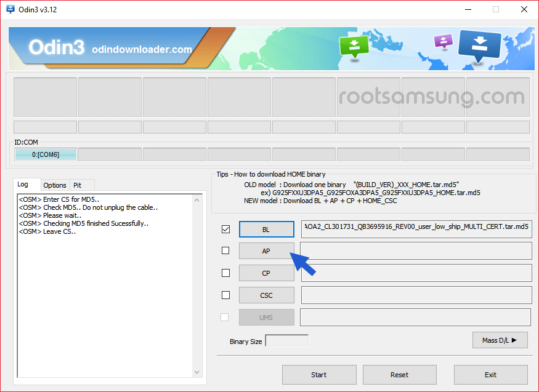The image size is (539, 392).
Task: Click the purple download icon in the banner
Action: 444,41
